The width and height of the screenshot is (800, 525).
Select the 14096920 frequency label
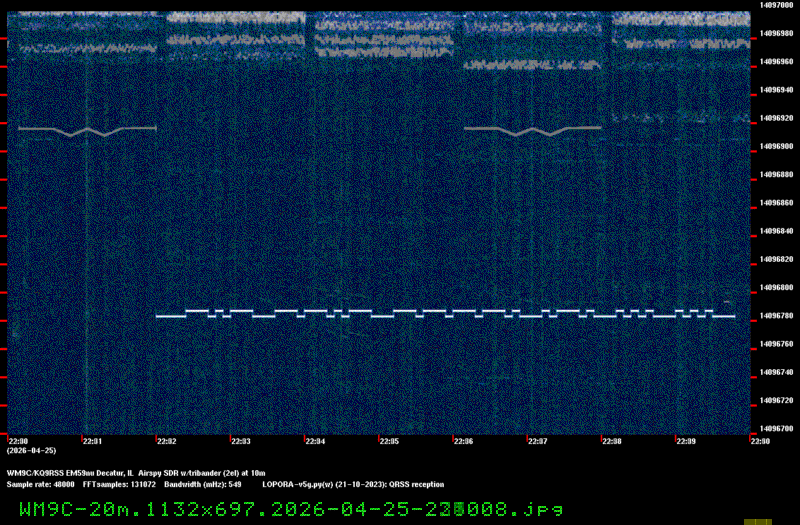click(x=776, y=118)
